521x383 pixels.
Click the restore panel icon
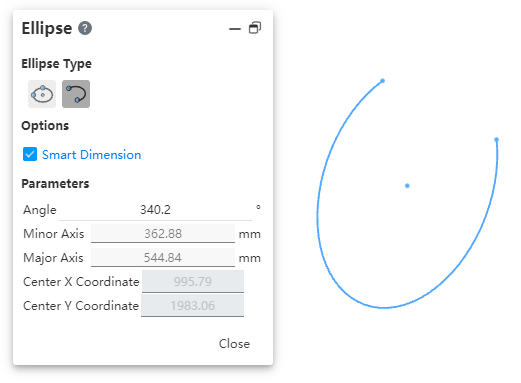point(255,28)
